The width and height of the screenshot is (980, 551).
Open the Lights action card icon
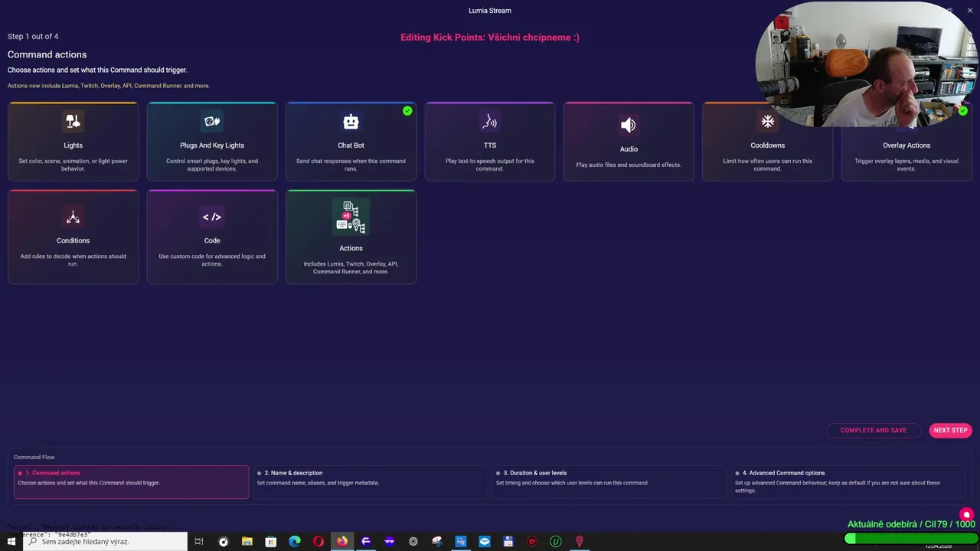click(73, 121)
